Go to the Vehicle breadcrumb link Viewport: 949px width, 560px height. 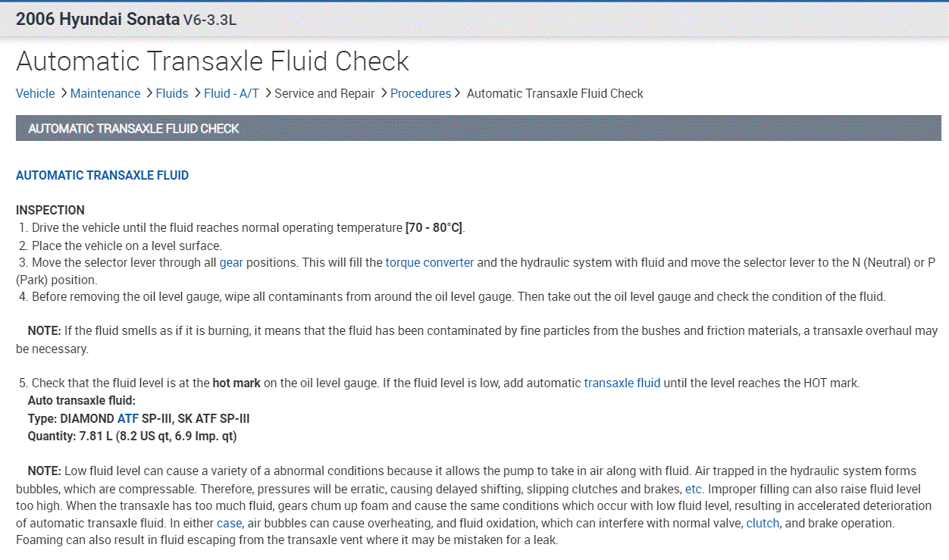35,93
